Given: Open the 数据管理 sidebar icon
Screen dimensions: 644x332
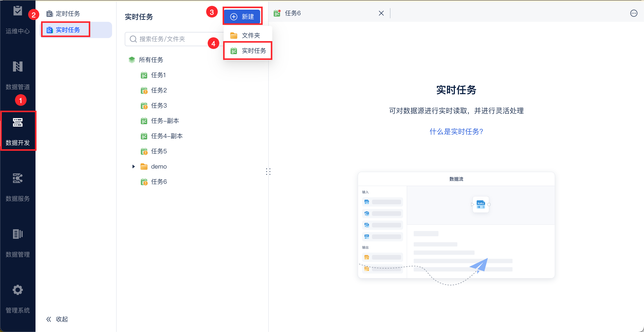Looking at the screenshot, I should click(17, 234).
